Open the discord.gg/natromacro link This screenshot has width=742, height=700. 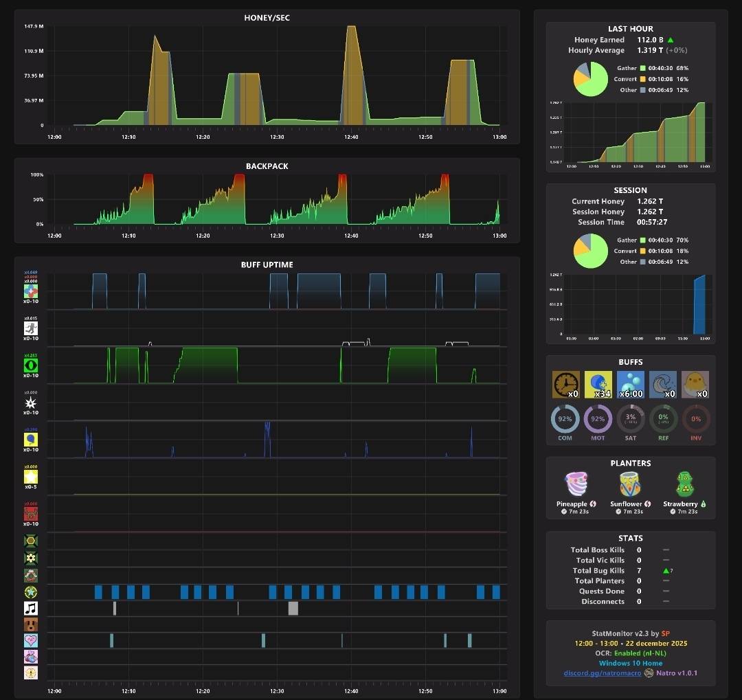point(602,673)
